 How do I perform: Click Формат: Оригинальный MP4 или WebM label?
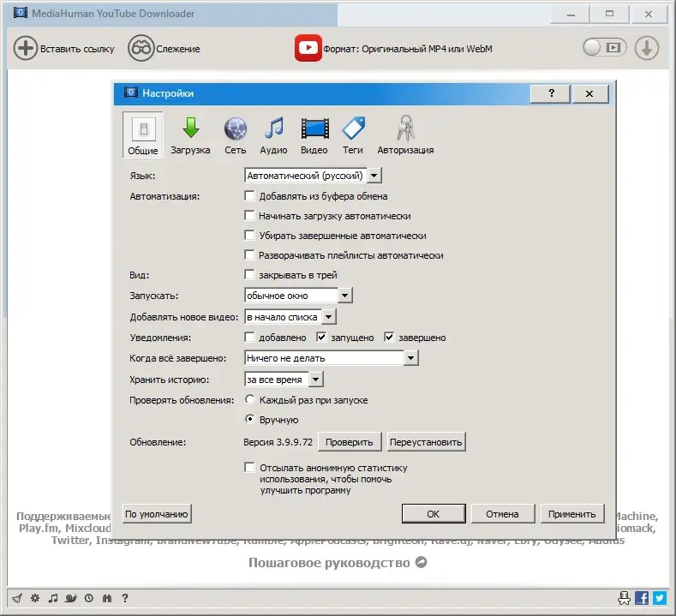tap(408, 49)
